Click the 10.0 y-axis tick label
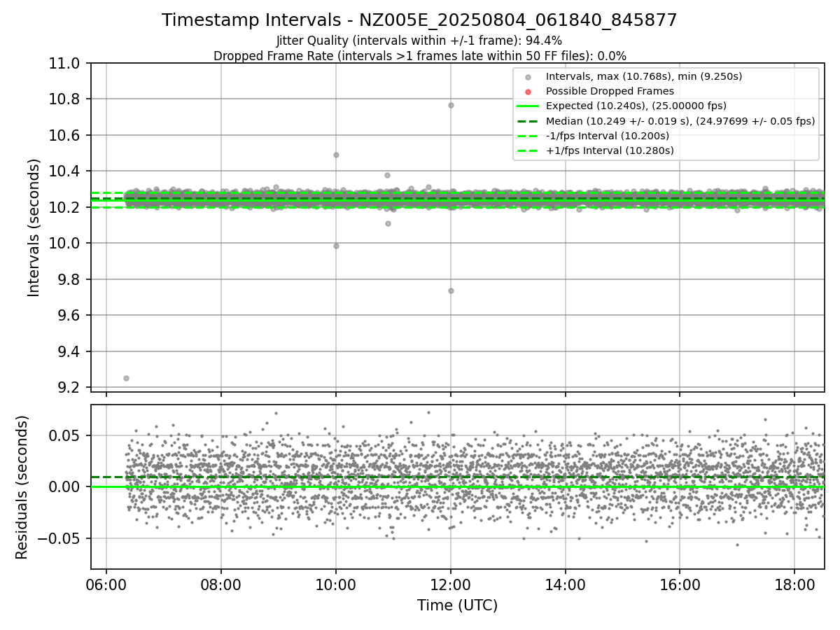The height and width of the screenshot is (630, 840). (69, 243)
